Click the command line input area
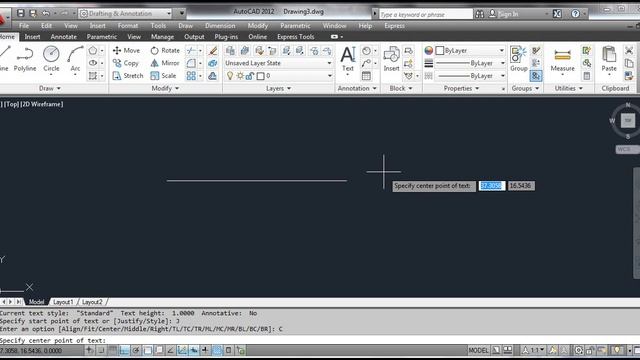The height and width of the screenshot is (360, 640). [x=320, y=340]
